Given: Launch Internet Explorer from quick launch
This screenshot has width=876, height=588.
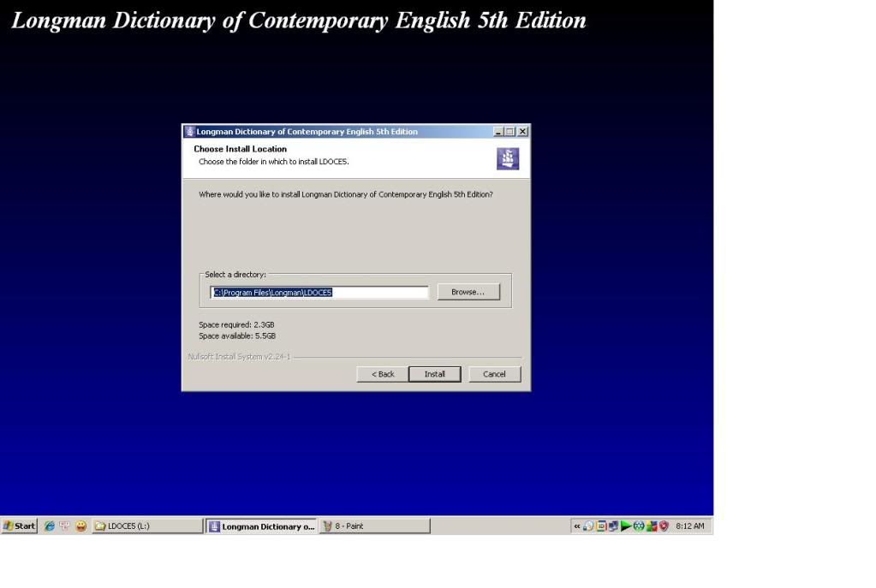Looking at the screenshot, I should [49, 526].
